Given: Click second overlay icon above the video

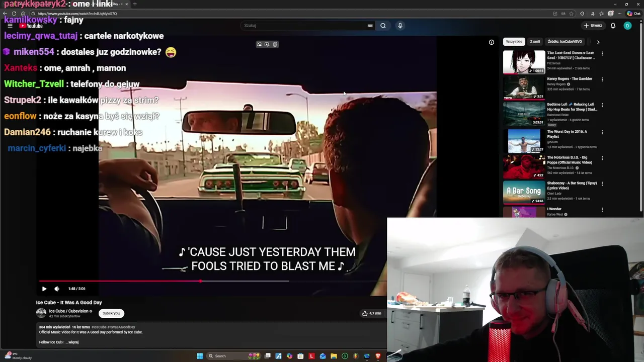Looking at the screenshot, I should pyautogui.click(x=267, y=44).
